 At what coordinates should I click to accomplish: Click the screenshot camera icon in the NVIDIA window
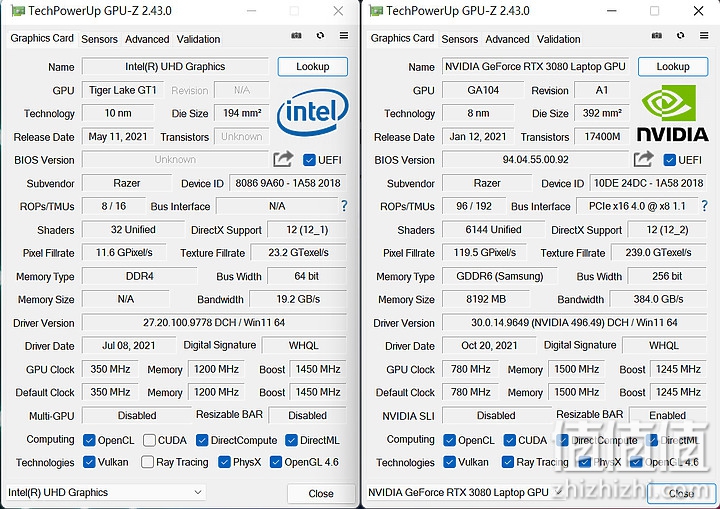[657, 35]
